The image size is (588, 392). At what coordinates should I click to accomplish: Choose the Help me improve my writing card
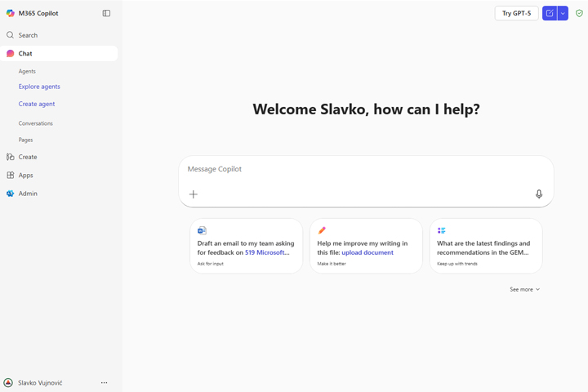366,246
